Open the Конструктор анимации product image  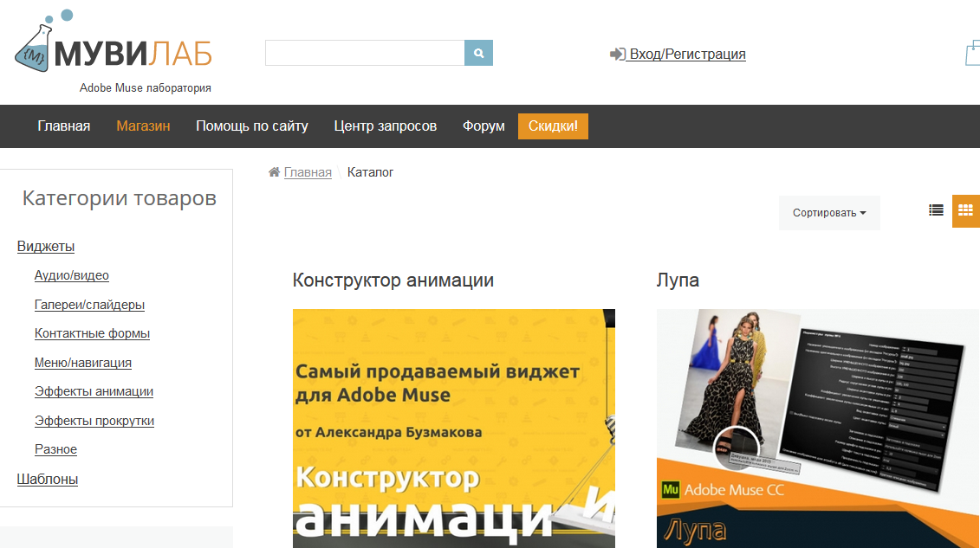tap(453, 428)
